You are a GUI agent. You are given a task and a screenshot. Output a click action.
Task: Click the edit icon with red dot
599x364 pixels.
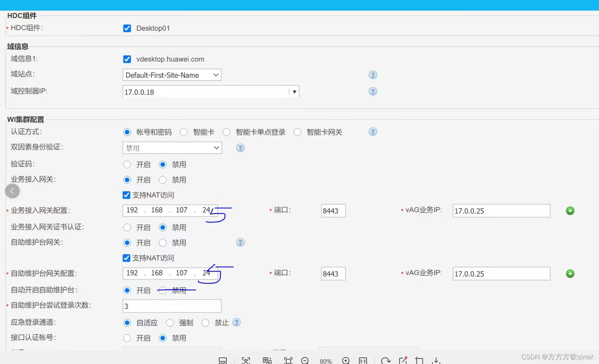point(403,360)
